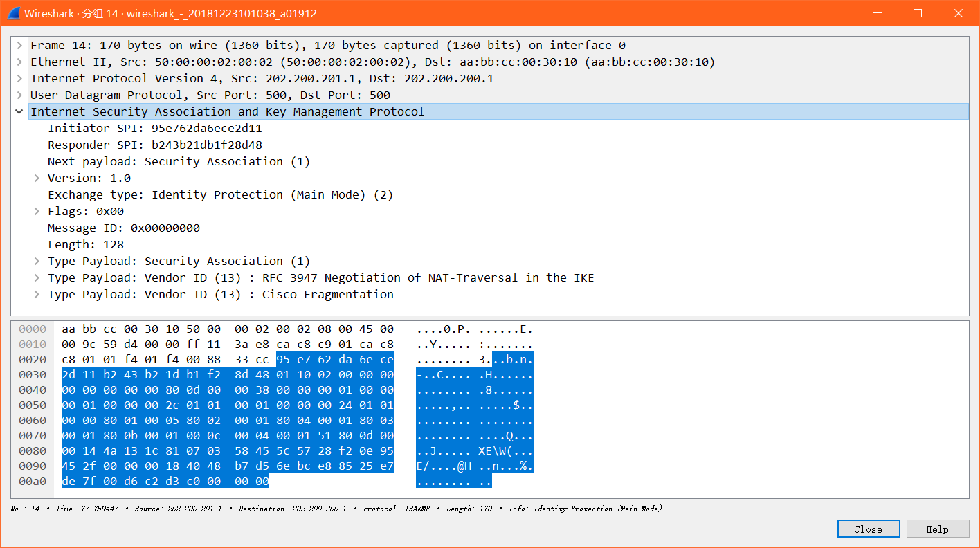Click status bar Time: 77.759447 text
Screen dimensions: 980x548
(87, 509)
